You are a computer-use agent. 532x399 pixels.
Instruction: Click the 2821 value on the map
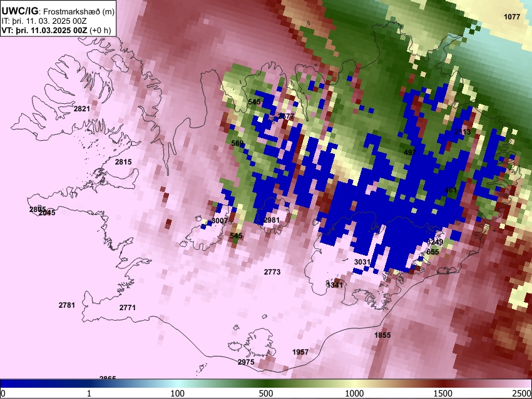[x=82, y=108]
